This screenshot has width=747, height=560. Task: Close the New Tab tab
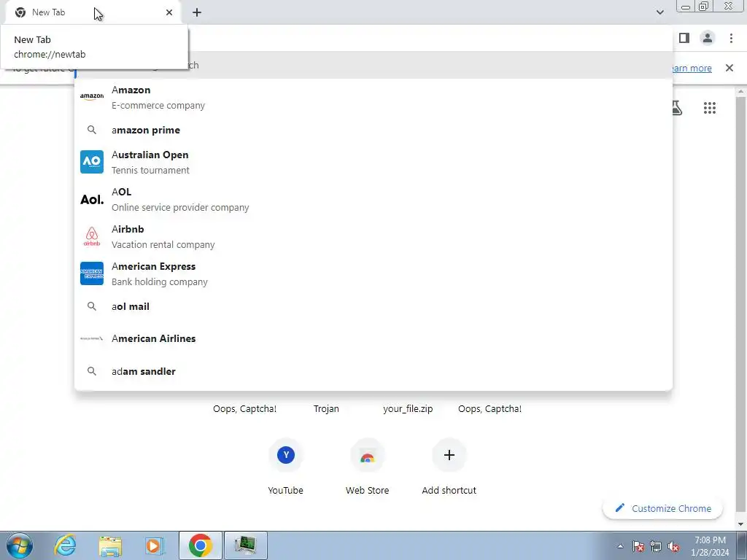(169, 12)
